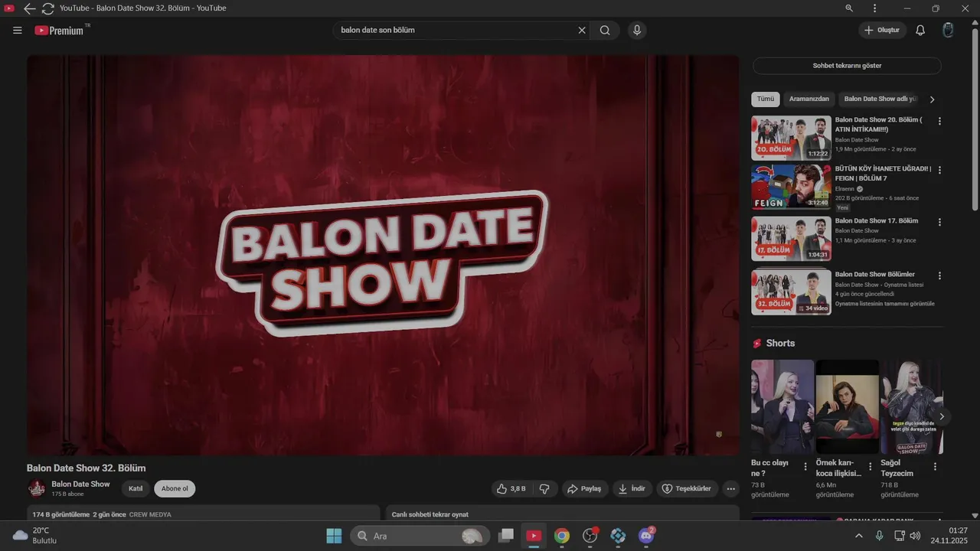Image resolution: width=980 pixels, height=551 pixels.
Task: Select Tümü filter chip
Action: [766, 99]
